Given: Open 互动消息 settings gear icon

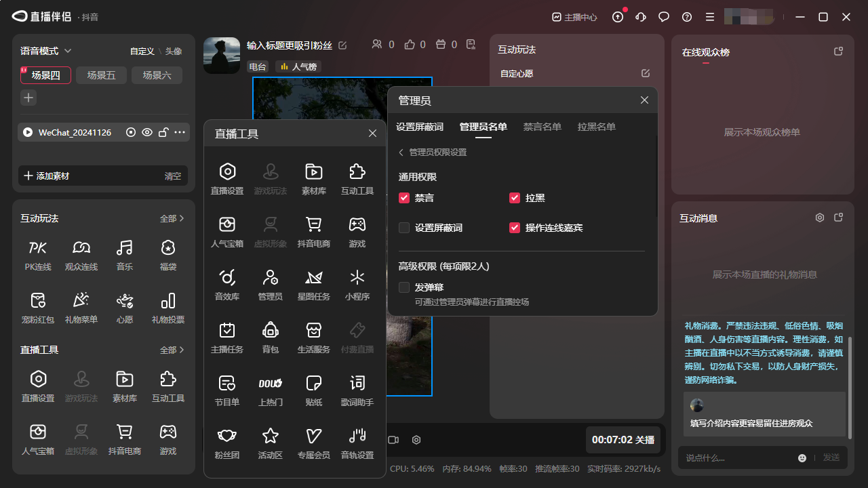Looking at the screenshot, I should click(820, 218).
